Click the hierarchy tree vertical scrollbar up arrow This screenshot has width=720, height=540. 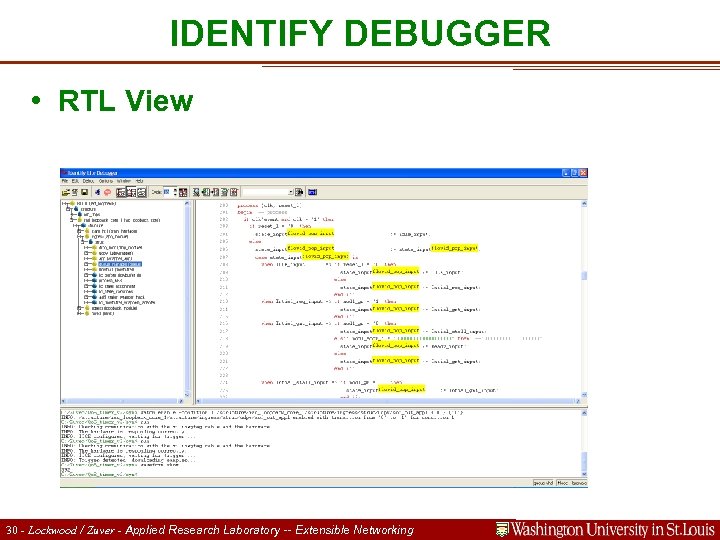tap(187, 203)
